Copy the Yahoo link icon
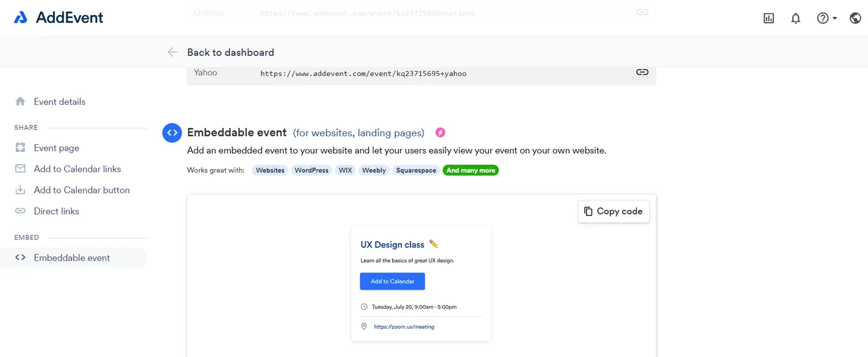 tap(642, 72)
